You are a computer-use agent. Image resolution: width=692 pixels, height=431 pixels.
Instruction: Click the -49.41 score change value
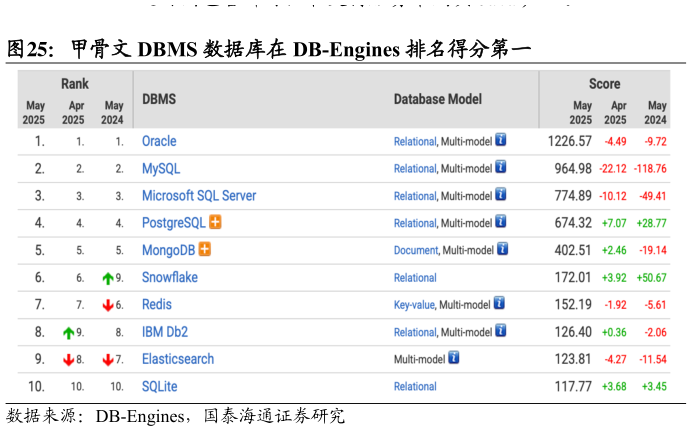tap(653, 196)
